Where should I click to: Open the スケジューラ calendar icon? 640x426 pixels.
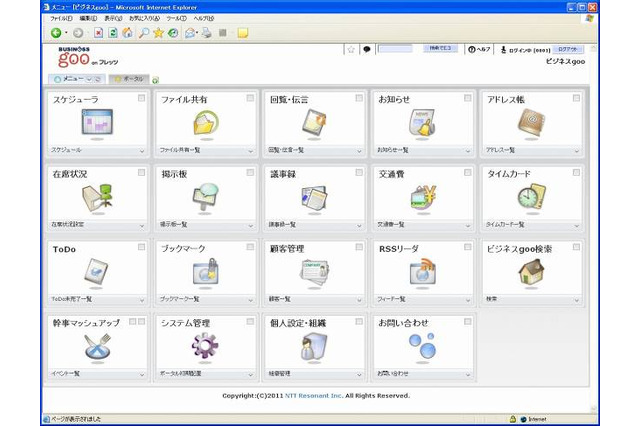tap(97, 122)
